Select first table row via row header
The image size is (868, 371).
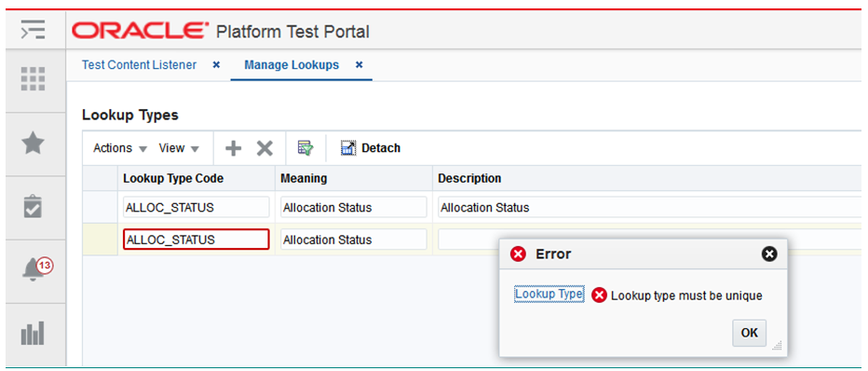pos(101,208)
